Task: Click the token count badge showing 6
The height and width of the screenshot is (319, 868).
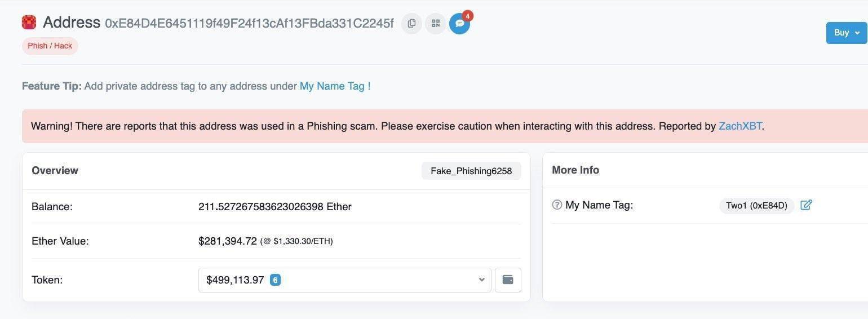Action: 275,280
